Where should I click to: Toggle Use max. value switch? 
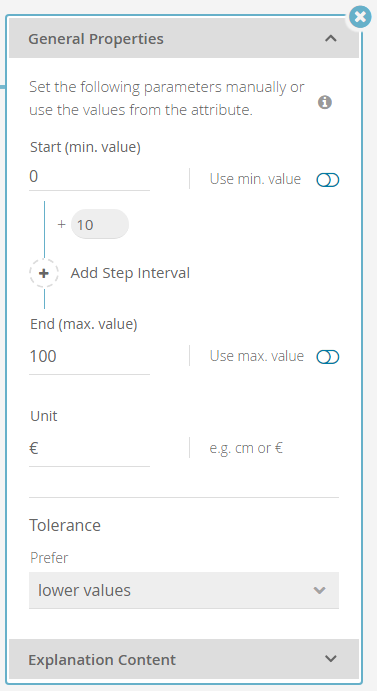pyautogui.click(x=328, y=357)
